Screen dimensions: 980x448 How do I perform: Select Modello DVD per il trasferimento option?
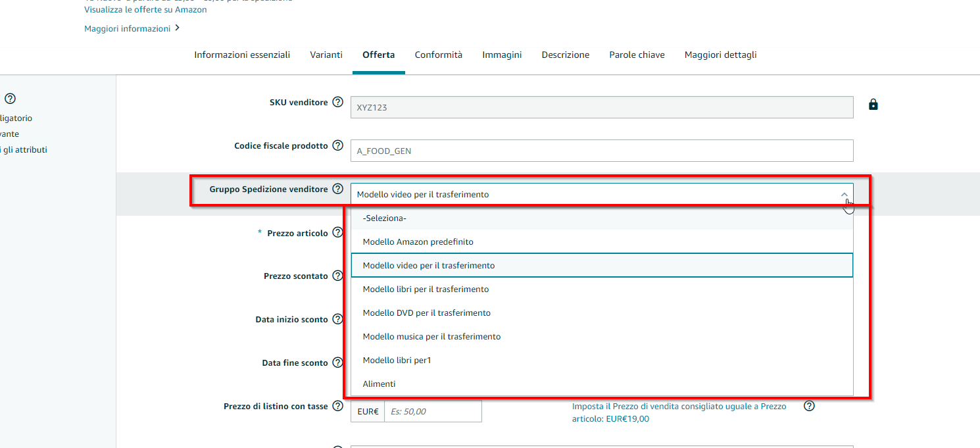[x=602, y=312]
